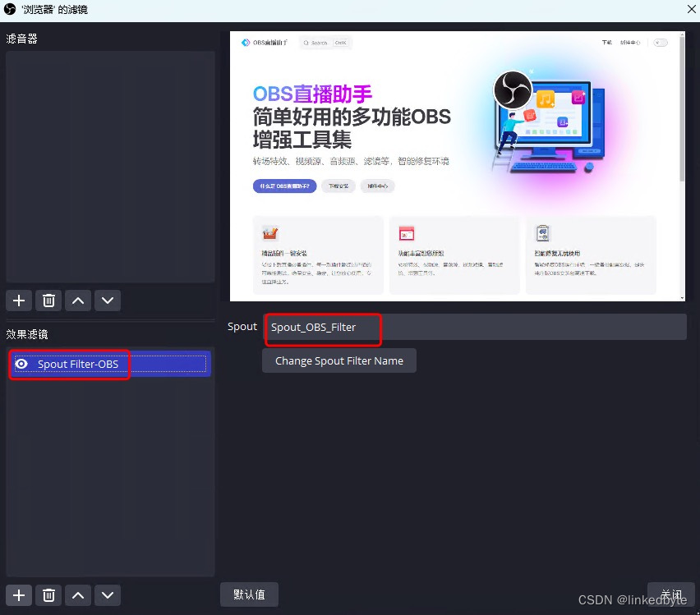
Task: Click the OBS logo in title bar
Action: click(x=10, y=9)
